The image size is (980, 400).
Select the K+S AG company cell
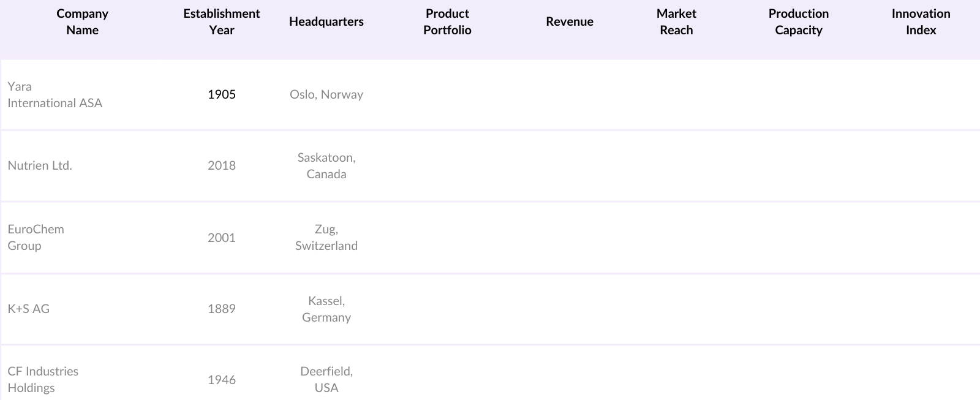[29, 309]
